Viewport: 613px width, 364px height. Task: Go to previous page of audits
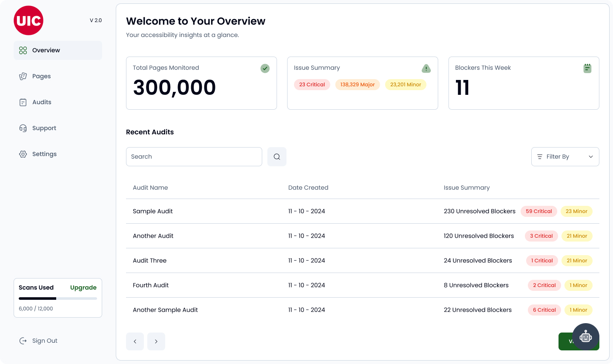pos(135,341)
